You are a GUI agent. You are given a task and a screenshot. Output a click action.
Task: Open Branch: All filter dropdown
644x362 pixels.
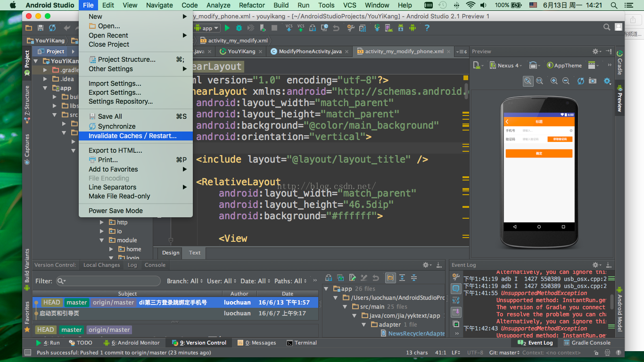pos(185,281)
